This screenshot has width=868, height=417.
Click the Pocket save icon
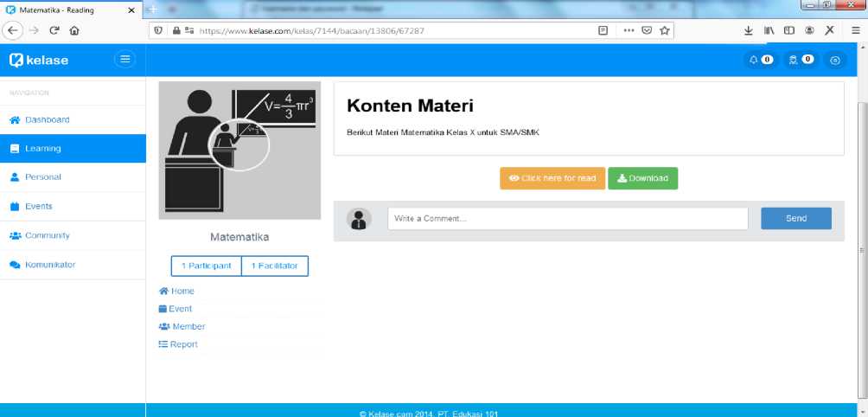(x=647, y=31)
